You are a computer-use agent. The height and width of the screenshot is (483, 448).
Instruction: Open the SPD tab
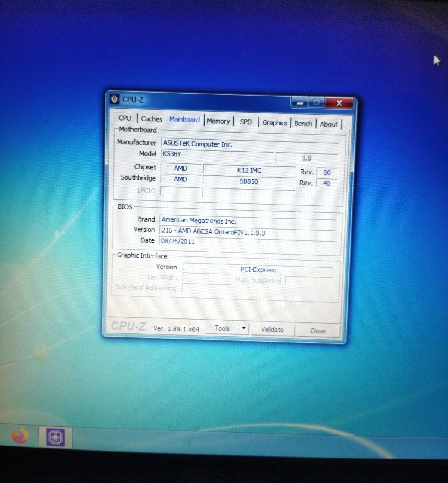[x=246, y=122]
